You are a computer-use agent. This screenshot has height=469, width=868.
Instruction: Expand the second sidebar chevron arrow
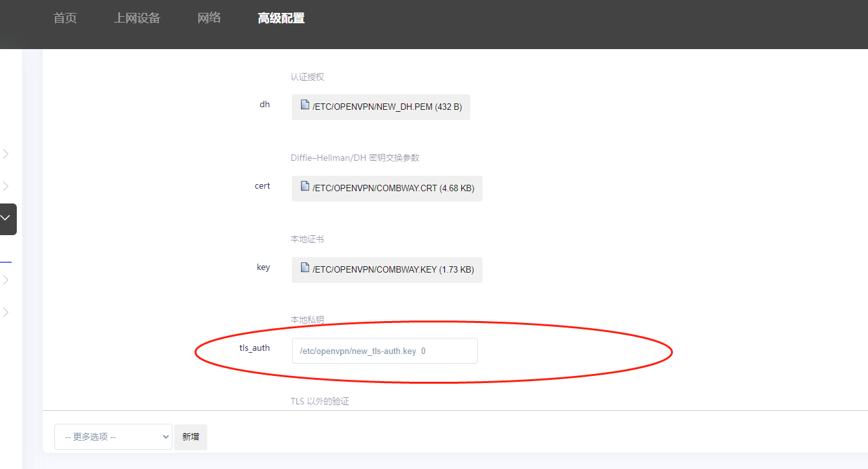pos(6,186)
